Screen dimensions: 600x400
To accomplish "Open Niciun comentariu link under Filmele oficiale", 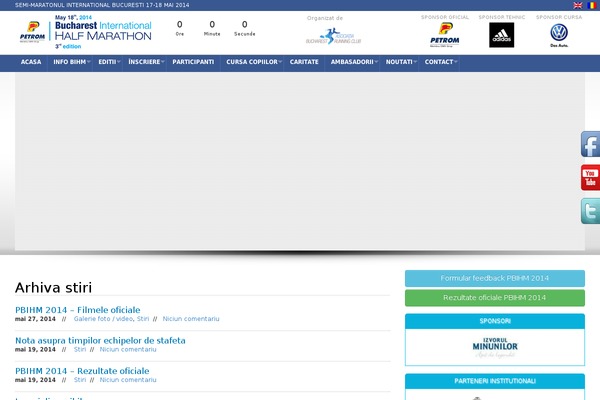I will point(191,319).
